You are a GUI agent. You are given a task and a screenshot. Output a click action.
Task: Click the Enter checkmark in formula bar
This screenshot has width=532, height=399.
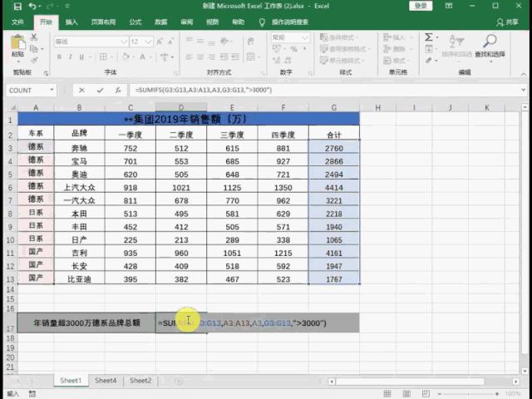click(100, 91)
